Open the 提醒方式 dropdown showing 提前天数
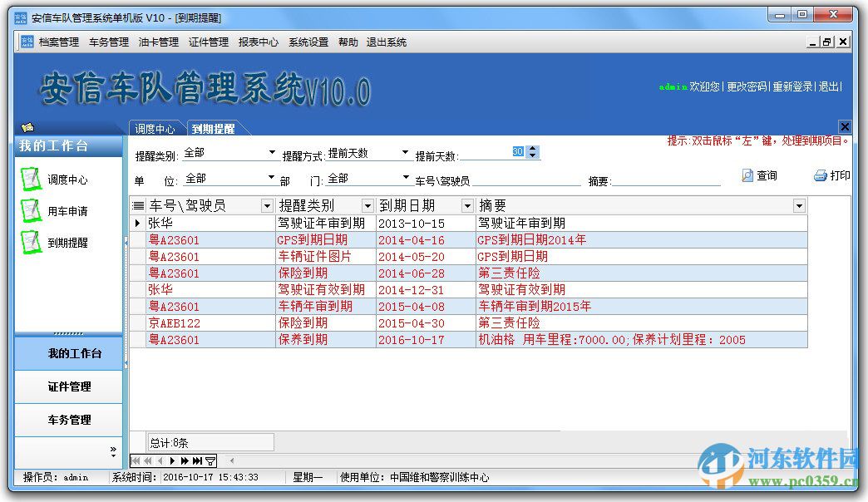 pos(404,152)
